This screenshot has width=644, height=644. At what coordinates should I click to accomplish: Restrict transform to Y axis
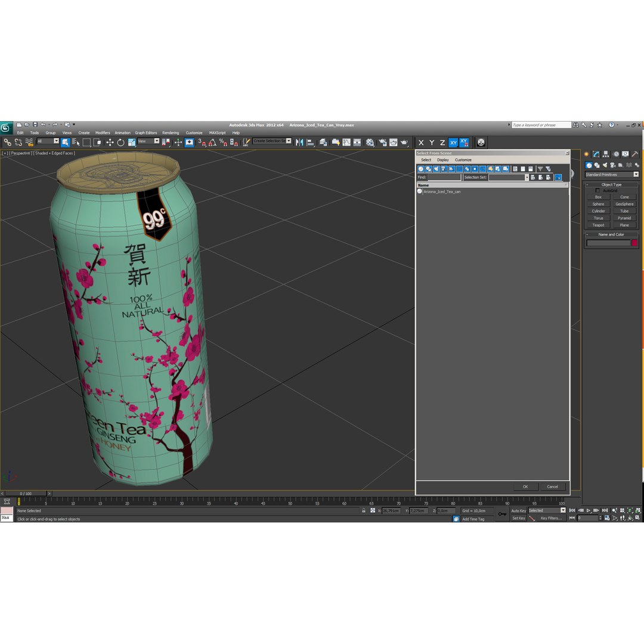[432, 143]
